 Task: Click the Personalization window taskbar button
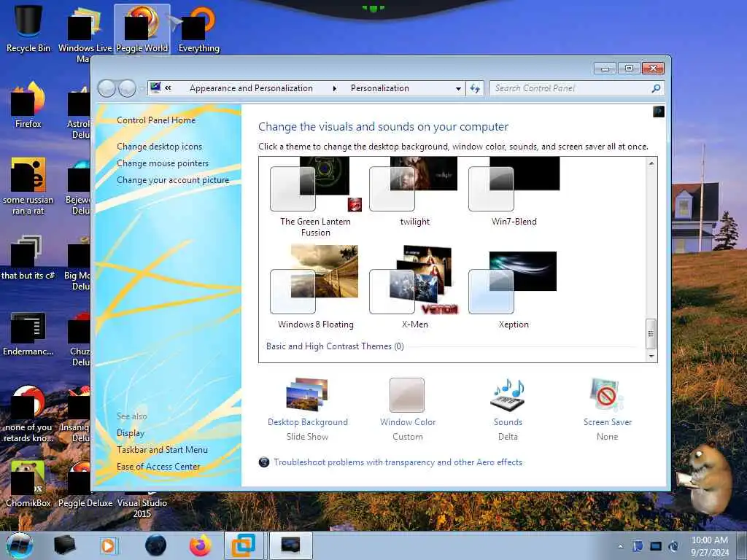click(x=290, y=545)
